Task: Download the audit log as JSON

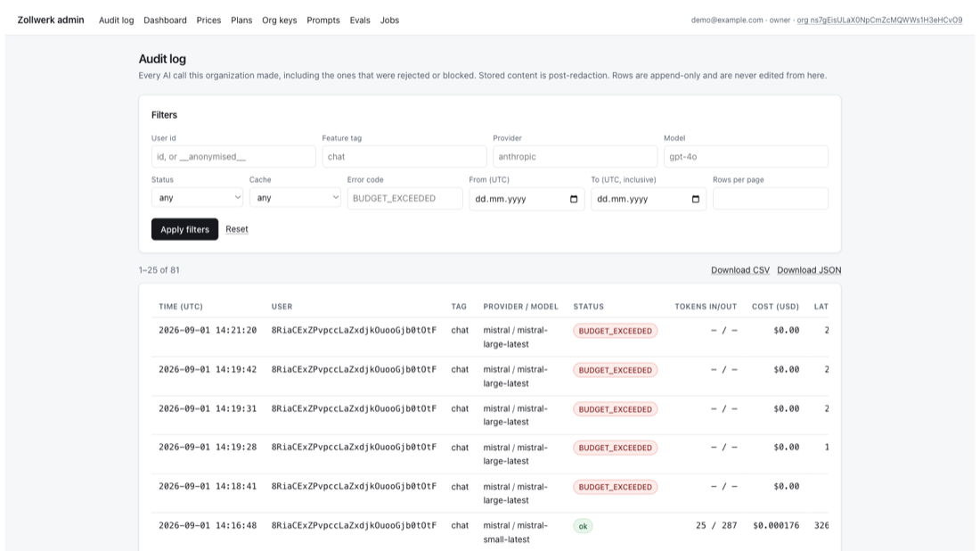Action: click(809, 270)
